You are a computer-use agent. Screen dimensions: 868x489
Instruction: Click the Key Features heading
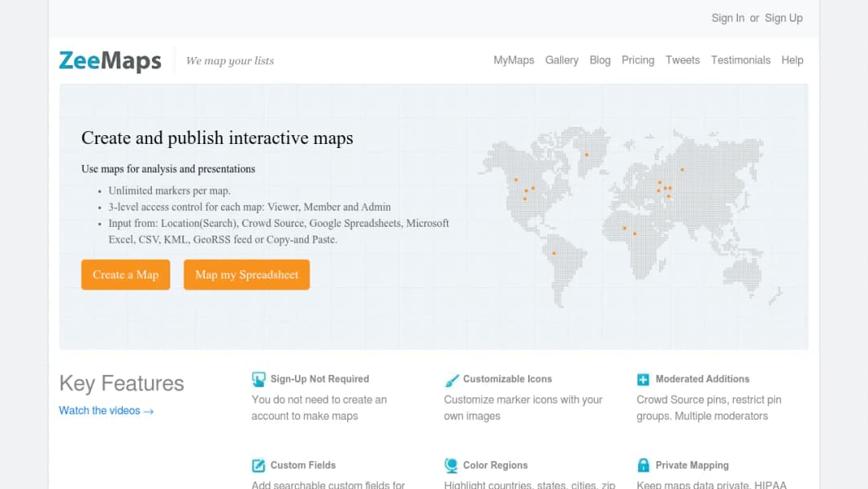(121, 384)
